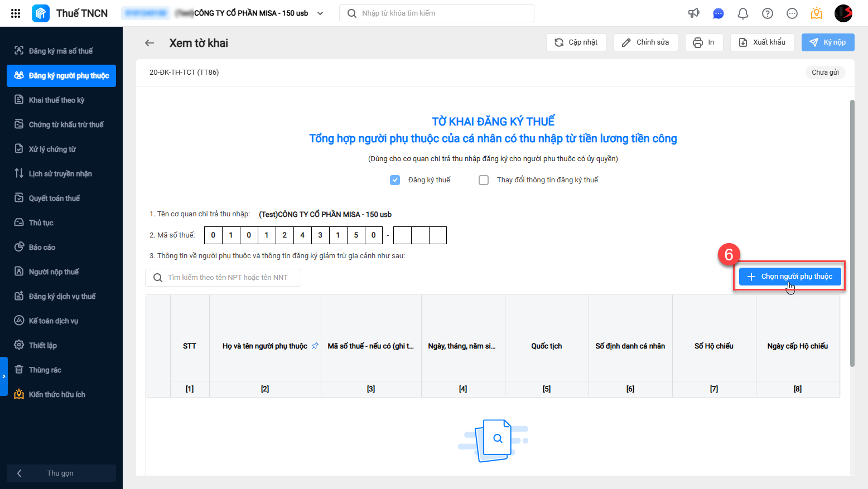Viewport: 868px width, 489px height.
Task: Open the user avatar in top right
Action: [843, 13]
